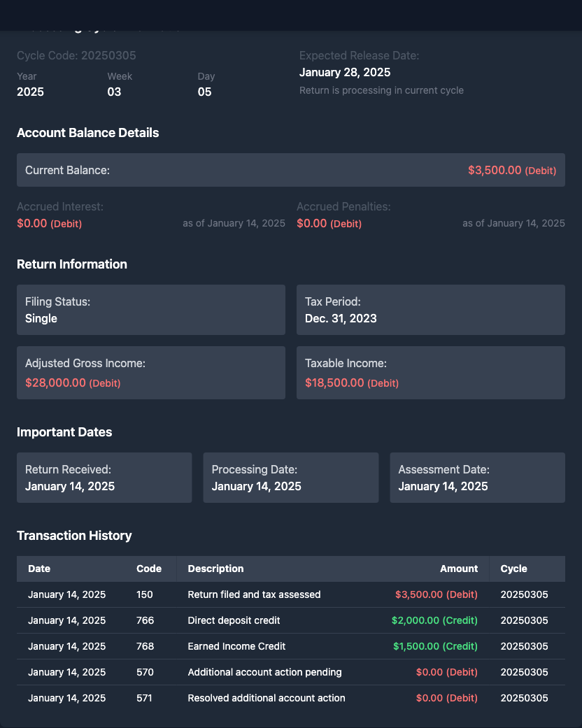Screen dimensions: 582x728
Task: Select the Return Received date card
Action: pyautogui.click(x=104, y=478)
